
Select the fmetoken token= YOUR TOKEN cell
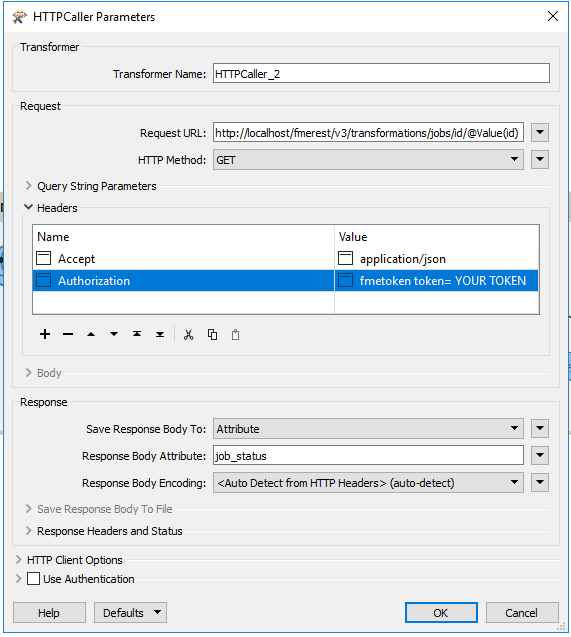(437, 280)
